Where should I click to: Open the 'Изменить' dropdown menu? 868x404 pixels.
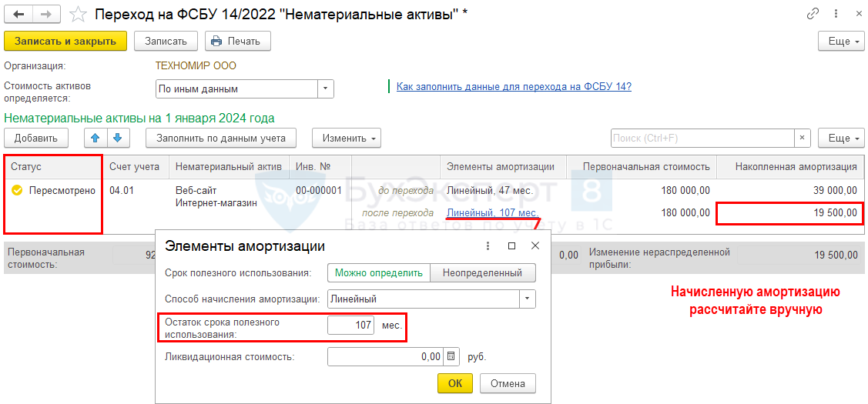tap(346, 139)
